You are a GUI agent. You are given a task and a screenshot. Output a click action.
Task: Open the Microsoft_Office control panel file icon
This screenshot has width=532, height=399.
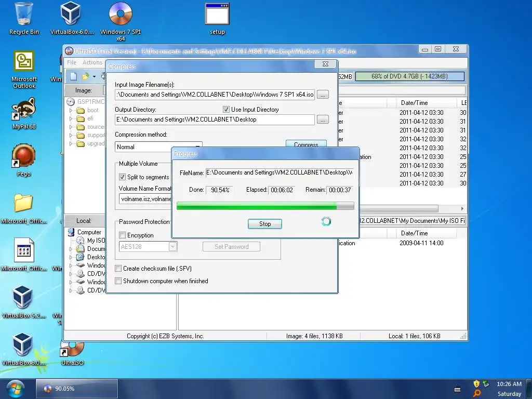[24, 255]
